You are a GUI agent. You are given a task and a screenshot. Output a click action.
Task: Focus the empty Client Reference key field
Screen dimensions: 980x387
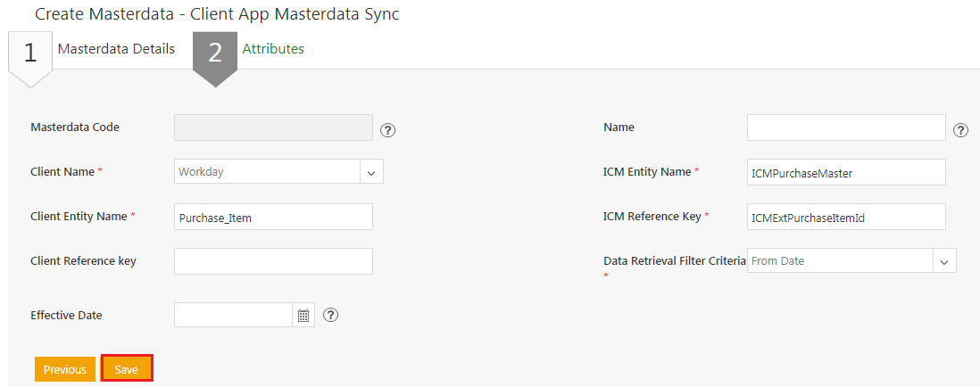273,261
